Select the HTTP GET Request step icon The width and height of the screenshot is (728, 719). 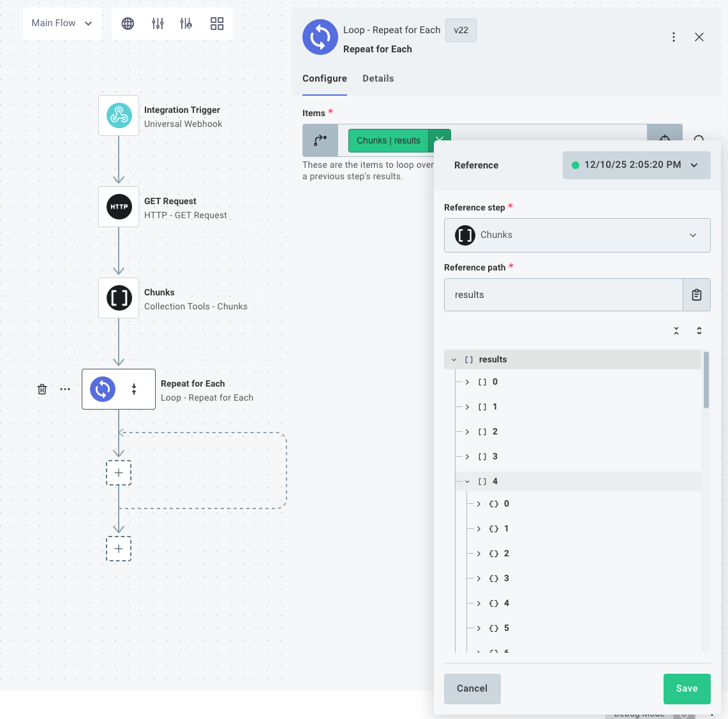pos(119,207)
